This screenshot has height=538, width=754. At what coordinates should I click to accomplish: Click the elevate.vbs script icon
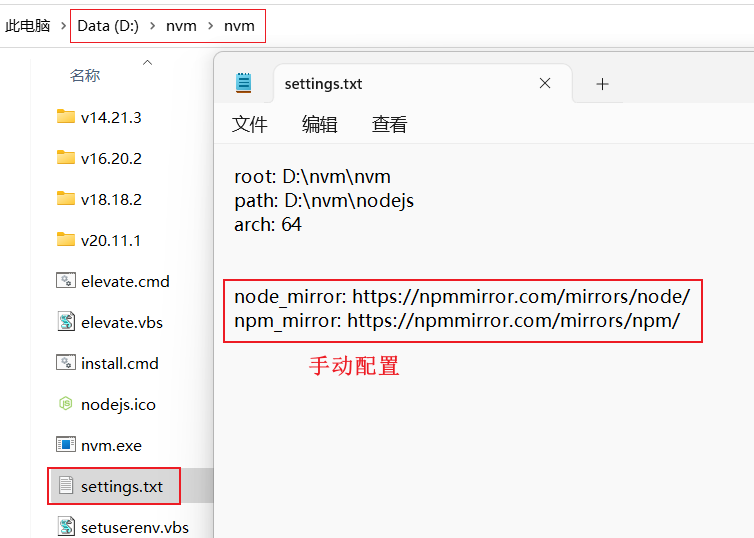[66, 322]
